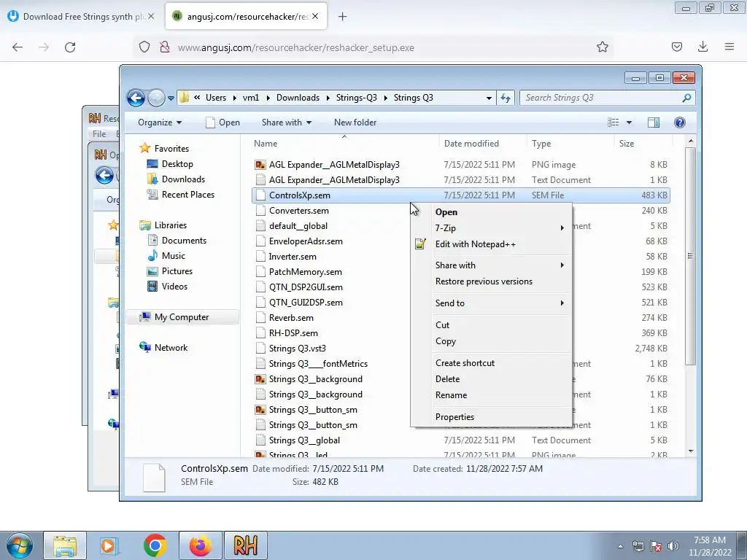Choose Copy from the context menu

492,341
